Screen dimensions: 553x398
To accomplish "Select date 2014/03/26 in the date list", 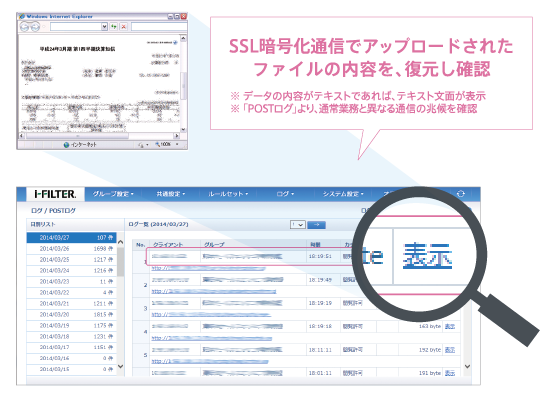I will click(72, 249).
